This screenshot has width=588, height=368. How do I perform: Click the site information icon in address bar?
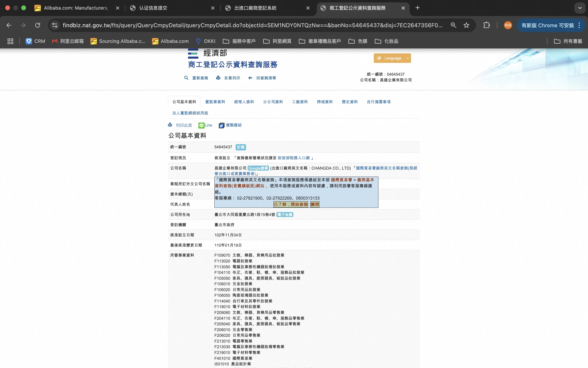55,25
